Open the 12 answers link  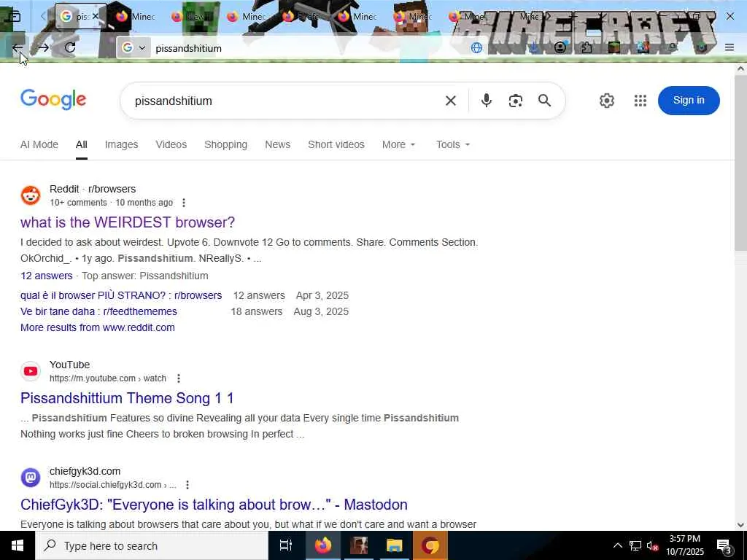46,276
